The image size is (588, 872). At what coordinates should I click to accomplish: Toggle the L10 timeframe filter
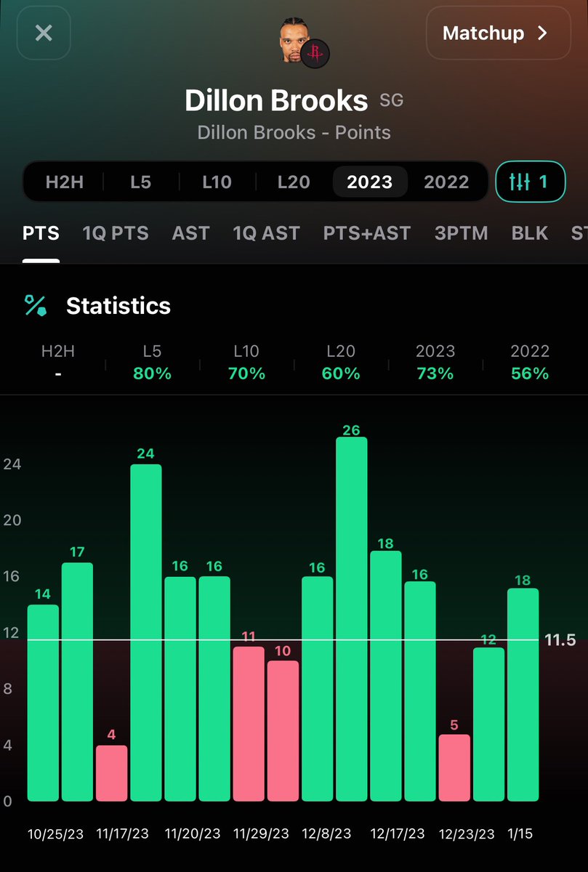[216, 182]
